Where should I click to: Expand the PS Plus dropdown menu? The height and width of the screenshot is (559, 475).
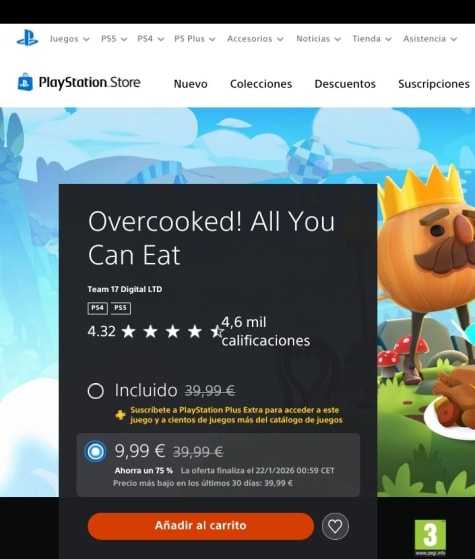coord(195,39)
